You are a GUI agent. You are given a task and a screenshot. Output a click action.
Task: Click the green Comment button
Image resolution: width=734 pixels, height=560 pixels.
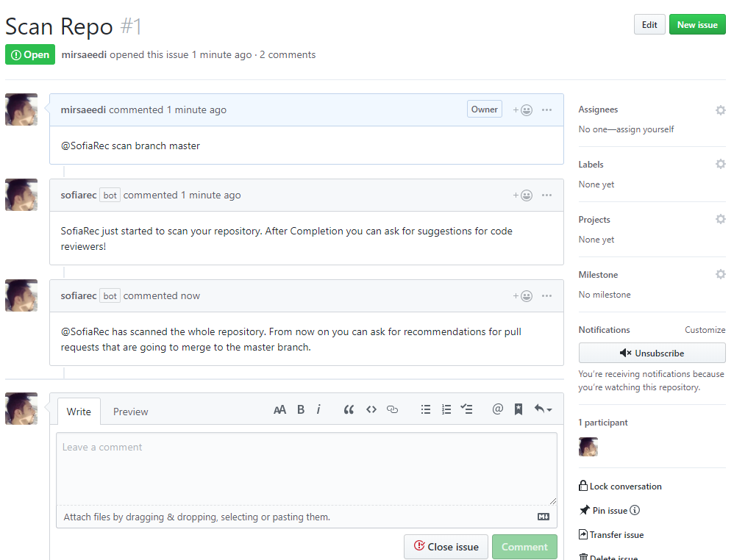524,547
